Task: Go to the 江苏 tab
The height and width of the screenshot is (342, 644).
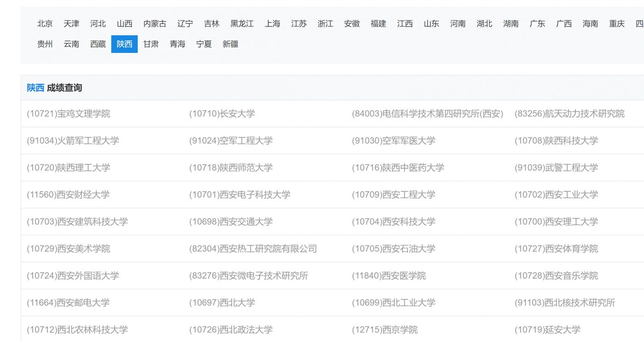Action: (299, 24)
